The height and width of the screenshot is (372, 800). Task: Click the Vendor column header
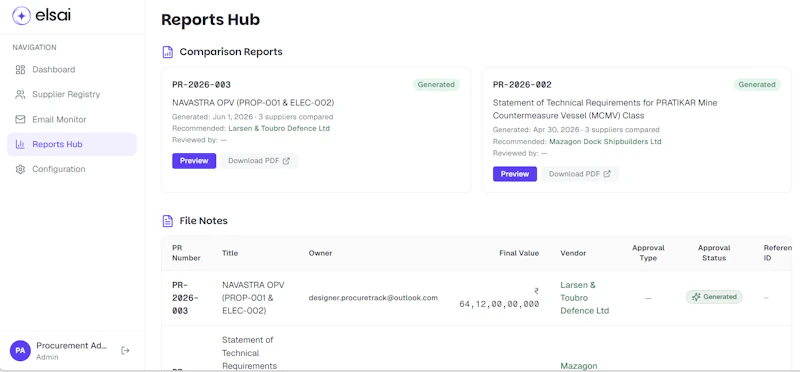point(573,253)
